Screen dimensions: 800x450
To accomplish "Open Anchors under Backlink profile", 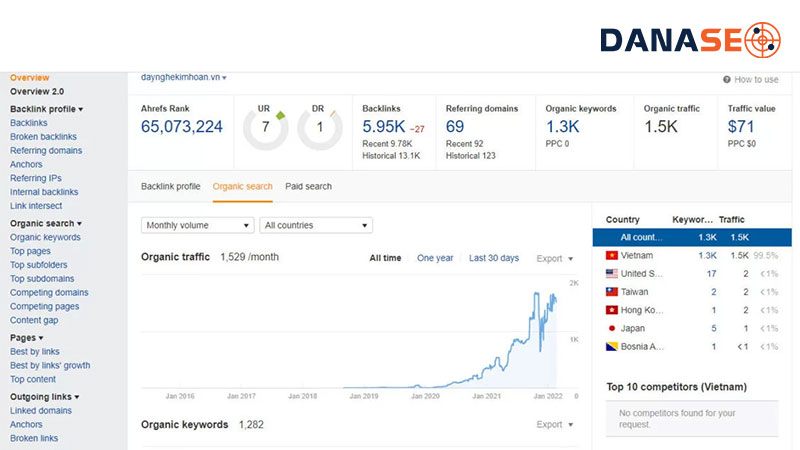I will click(26, 164).
